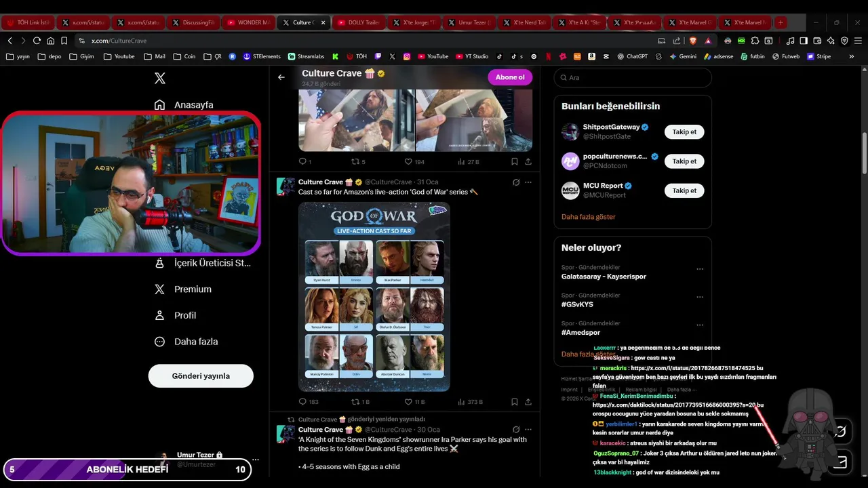Switch to the TÖH Link browser tab
The width and height of the screenshot is (868, 488).
click(x=28, y=22)
